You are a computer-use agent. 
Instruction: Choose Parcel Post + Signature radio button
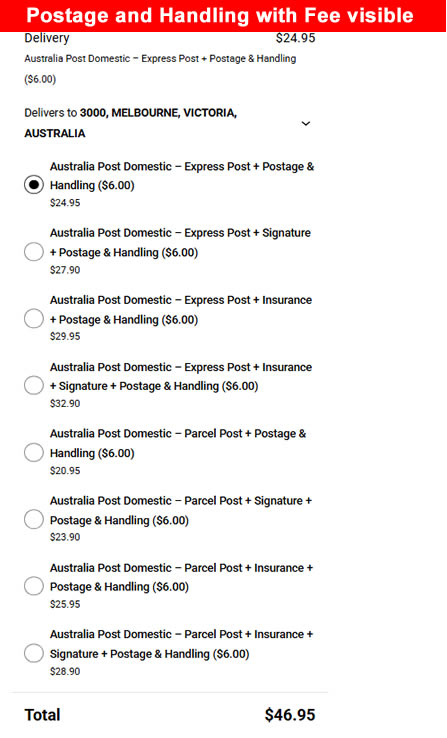point(34,519)
